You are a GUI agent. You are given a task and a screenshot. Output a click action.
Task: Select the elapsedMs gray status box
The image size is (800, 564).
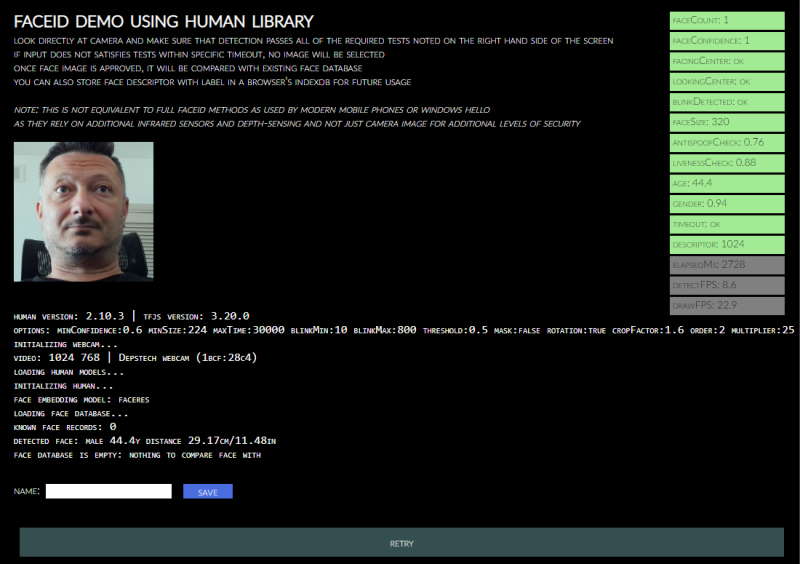[727, 265]
